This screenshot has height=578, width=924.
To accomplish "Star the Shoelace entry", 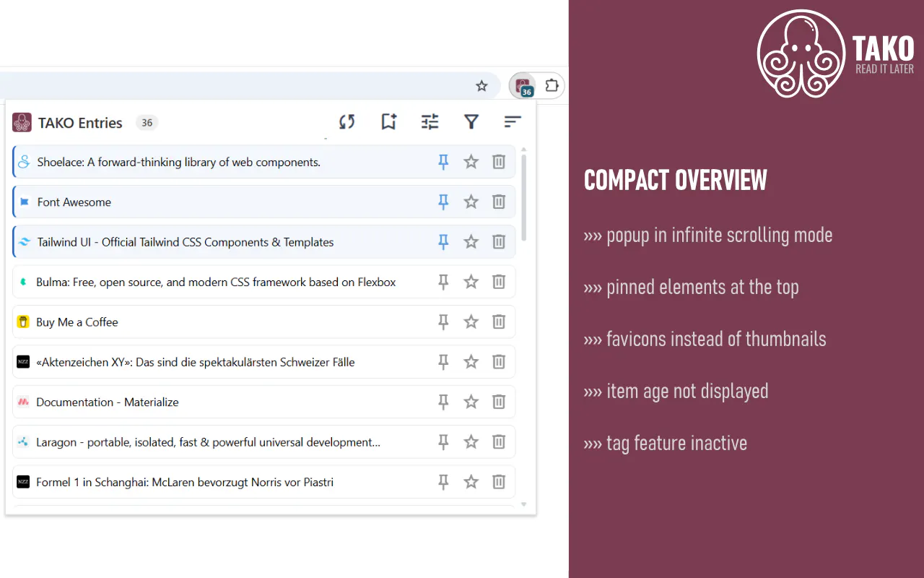I will pos(471,162).
